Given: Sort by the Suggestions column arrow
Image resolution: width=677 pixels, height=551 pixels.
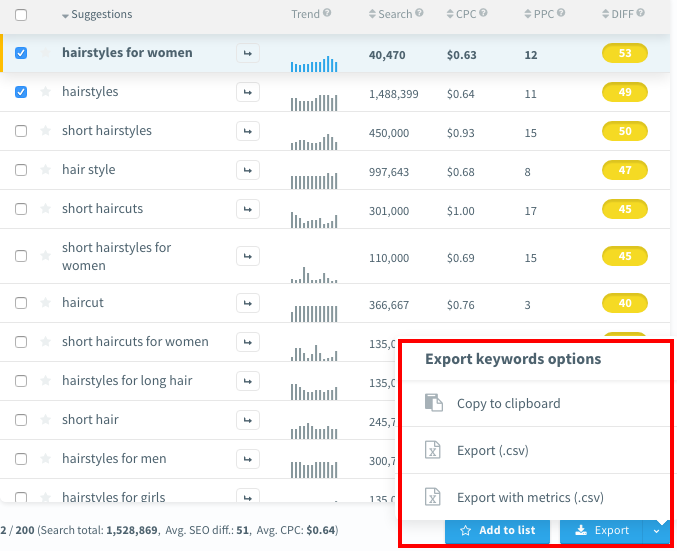Looking at the screenshot, I should click(x=65, y=16).
